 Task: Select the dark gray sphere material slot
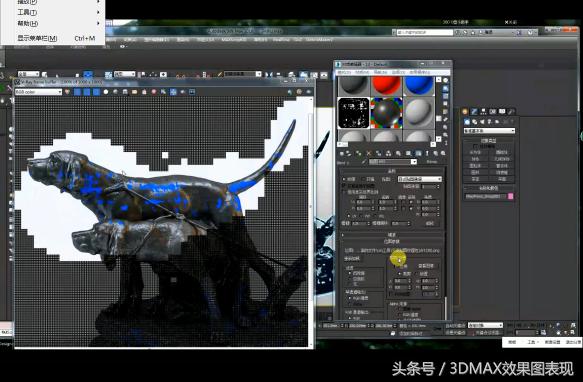pyautogui.click(x=354, y=86)
